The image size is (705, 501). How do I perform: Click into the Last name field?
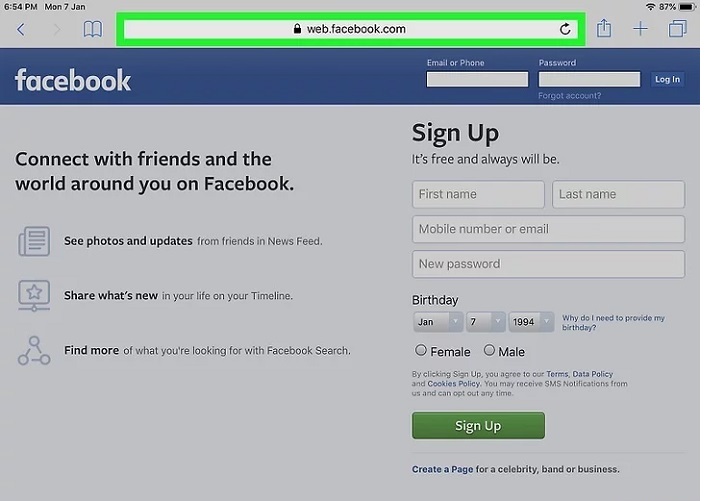pyautogui.click(x=618, y=194)
